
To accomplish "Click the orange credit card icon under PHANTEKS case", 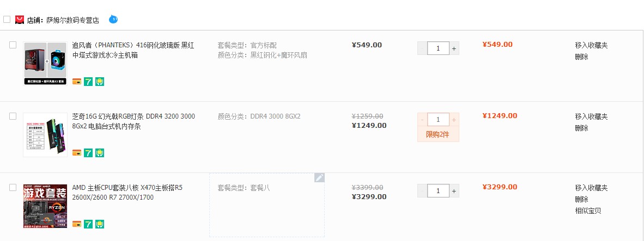I will pos(77,82).
